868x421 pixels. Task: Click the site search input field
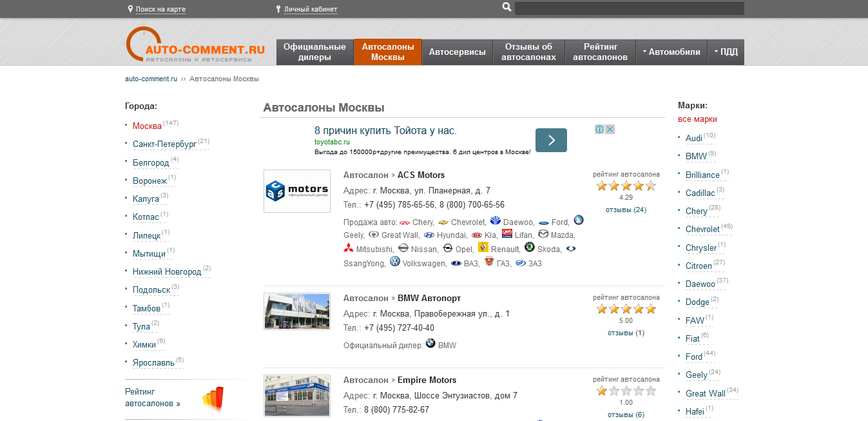[x=630, y=8]
